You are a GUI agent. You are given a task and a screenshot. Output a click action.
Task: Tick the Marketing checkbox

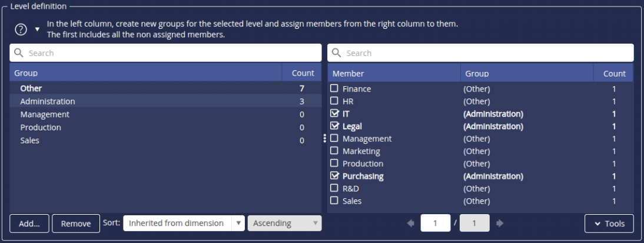point(334,151)
